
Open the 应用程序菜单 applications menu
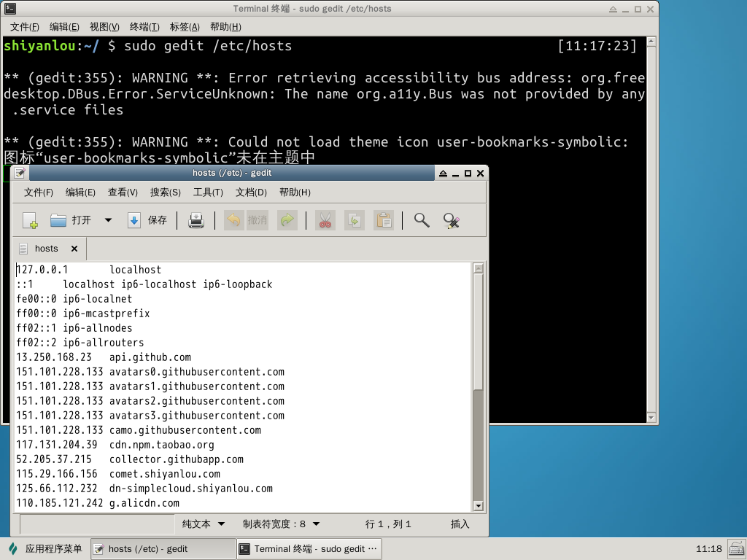coord(45,549)
